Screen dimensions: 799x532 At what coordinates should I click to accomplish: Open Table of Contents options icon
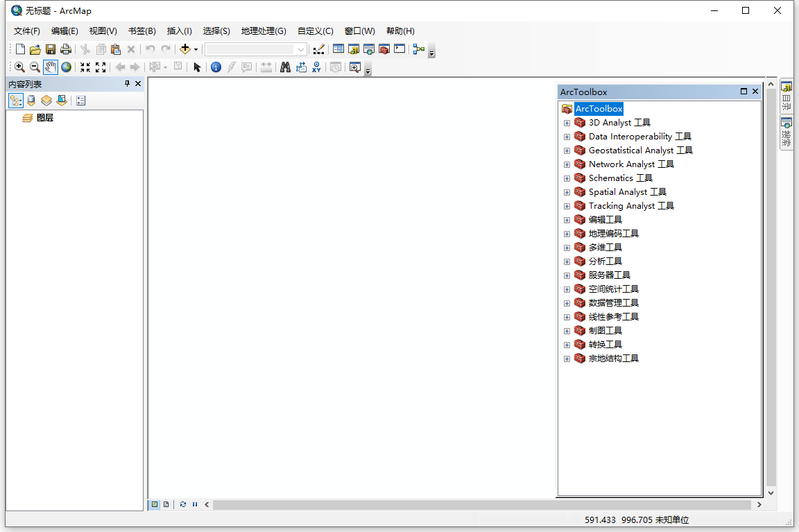click(81, 101)
